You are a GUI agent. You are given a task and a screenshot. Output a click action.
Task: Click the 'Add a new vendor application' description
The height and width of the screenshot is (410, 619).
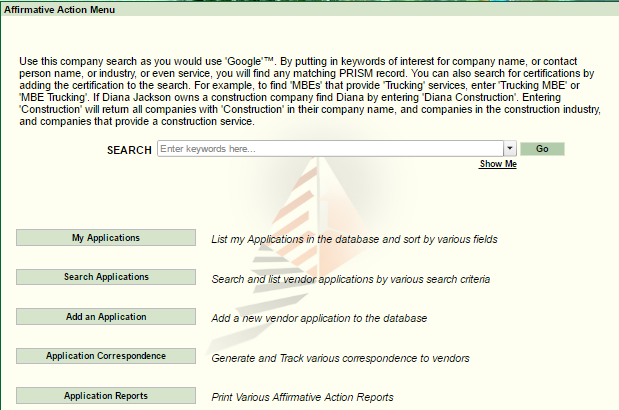(x=319, y=319)
